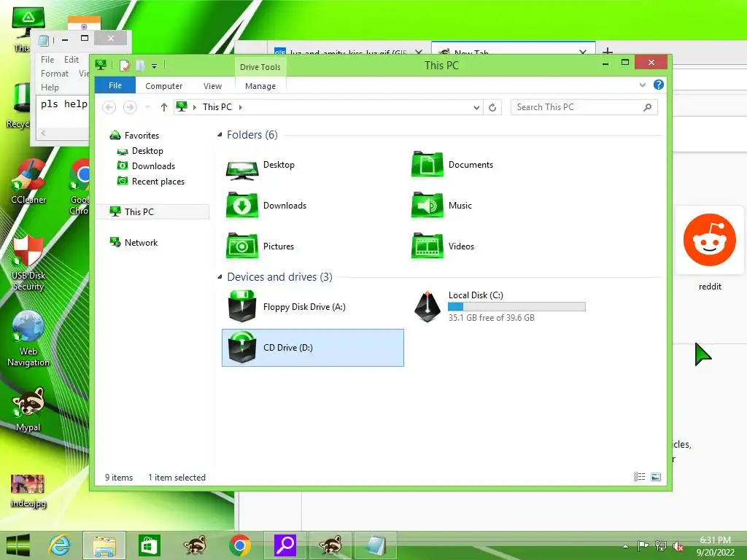The image size is (747, 560).
Task: Select Floppy Disk Drive (A:) icon
Action: 242,307
